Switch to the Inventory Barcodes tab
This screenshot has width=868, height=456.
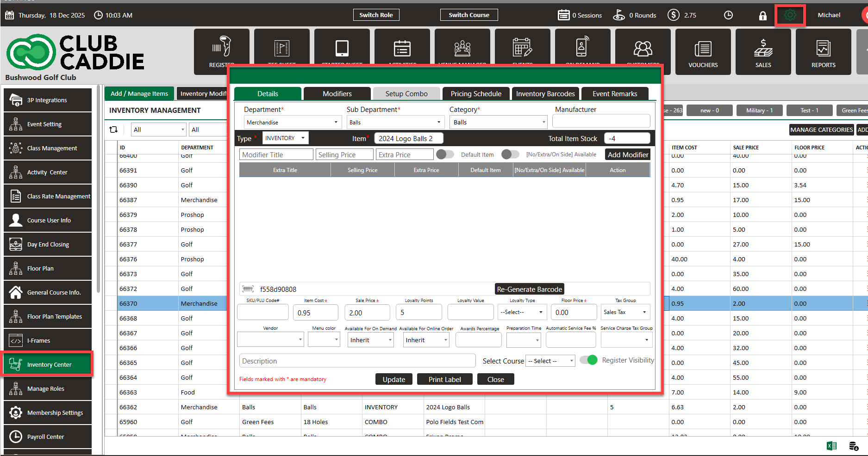pyautogui.click(x=545, y=94)
